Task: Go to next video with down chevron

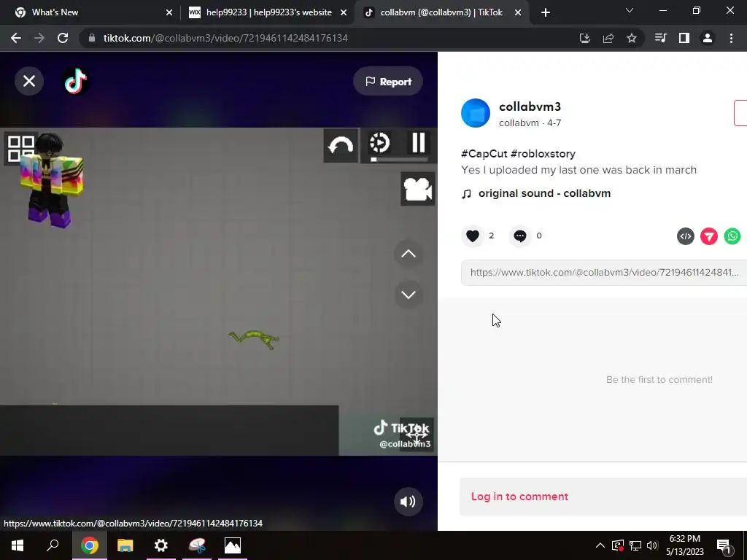Action: (x=409, y=295)
